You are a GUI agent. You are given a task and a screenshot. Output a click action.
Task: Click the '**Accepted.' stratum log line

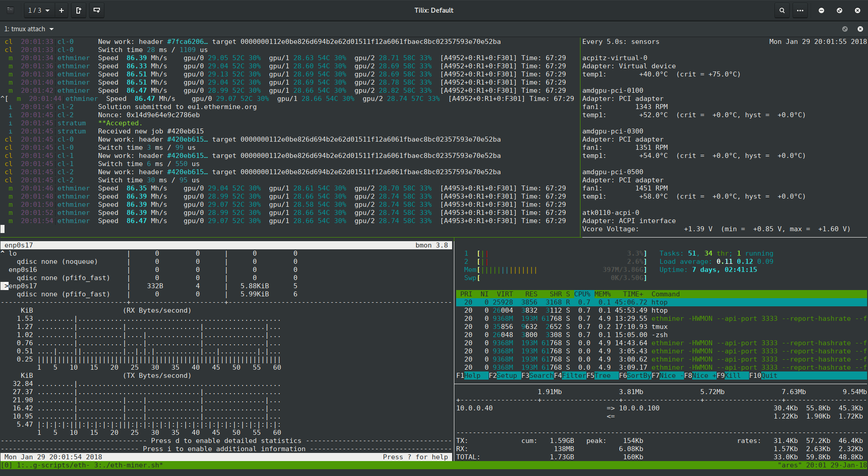[120, 123]
